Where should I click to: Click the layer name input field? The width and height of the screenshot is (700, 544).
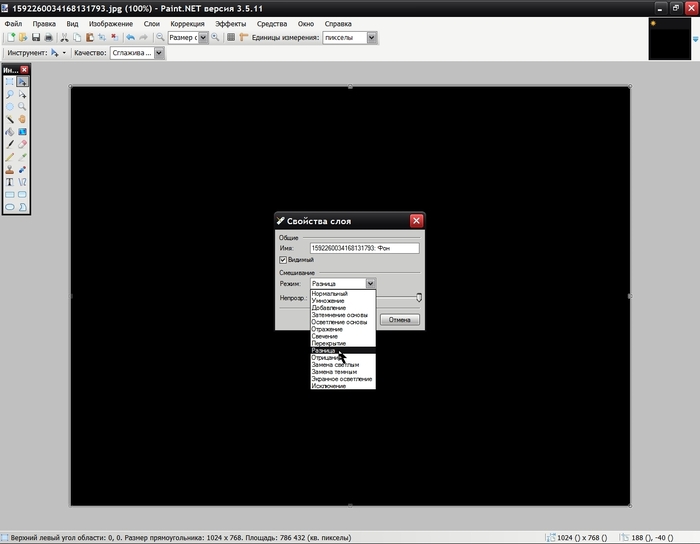point(364,246)
